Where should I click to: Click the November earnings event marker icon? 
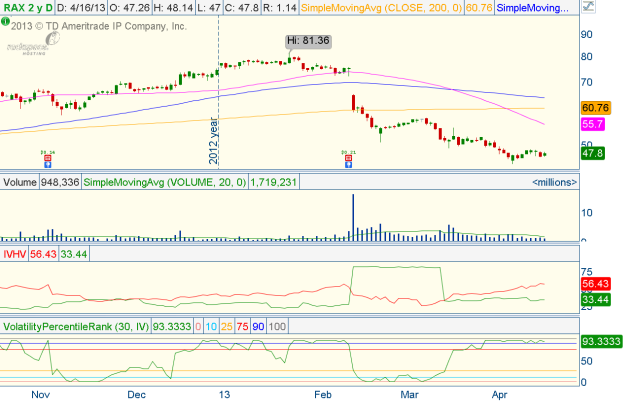46,157
